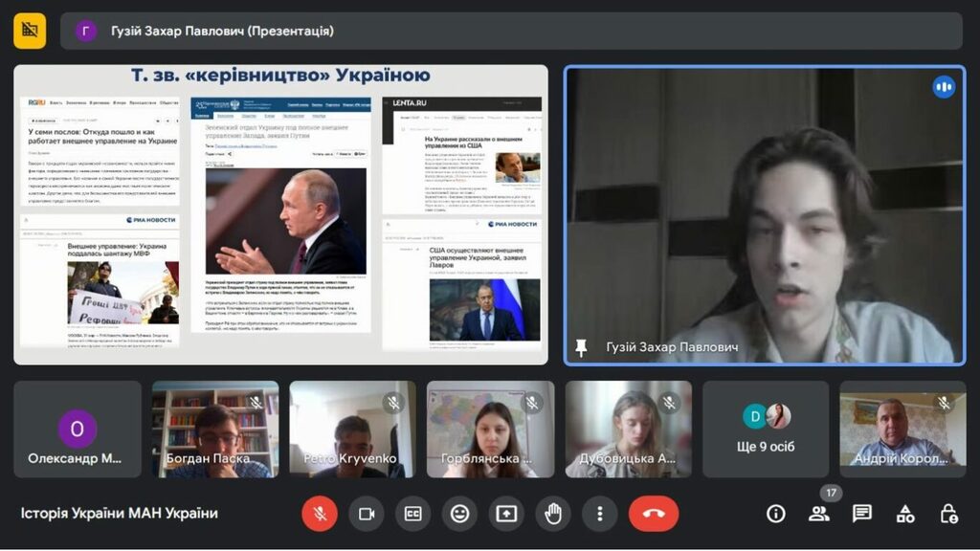Viewport: 980px width, 551px height.
Task: Open the meeting details info panel
Action: 776,514
